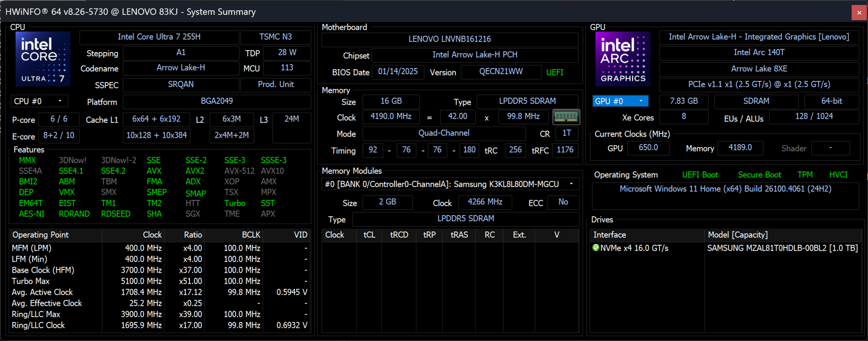Select the memory multiplier "42.00"
This screenshot has width=868, height=341.
pyautogui.click(x=458, y=117)
